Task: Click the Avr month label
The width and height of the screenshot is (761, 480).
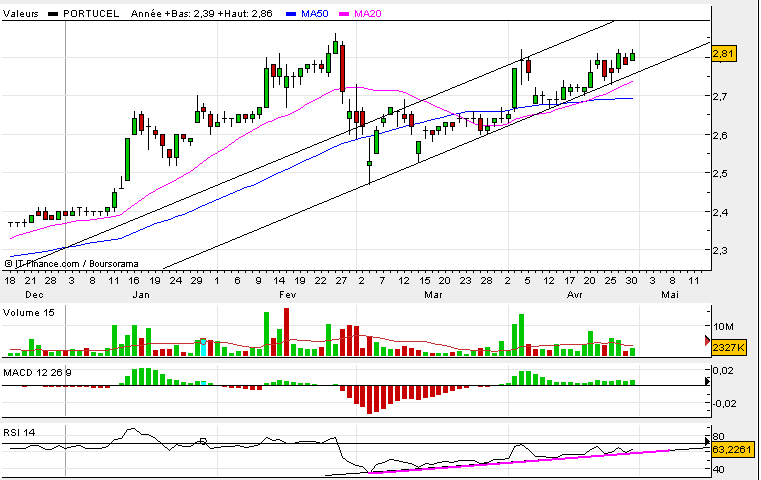Action: tap(575, 295)
